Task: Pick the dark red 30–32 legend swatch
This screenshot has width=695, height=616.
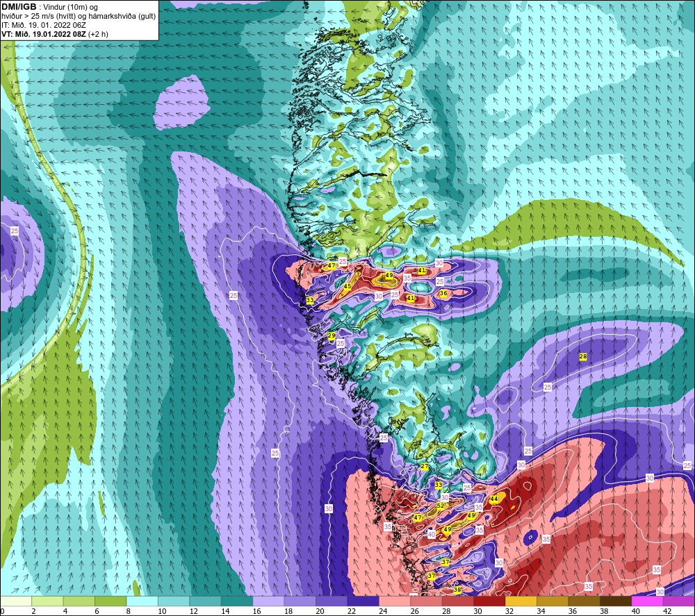Action: pyautogui.click(x=490, y=601)
